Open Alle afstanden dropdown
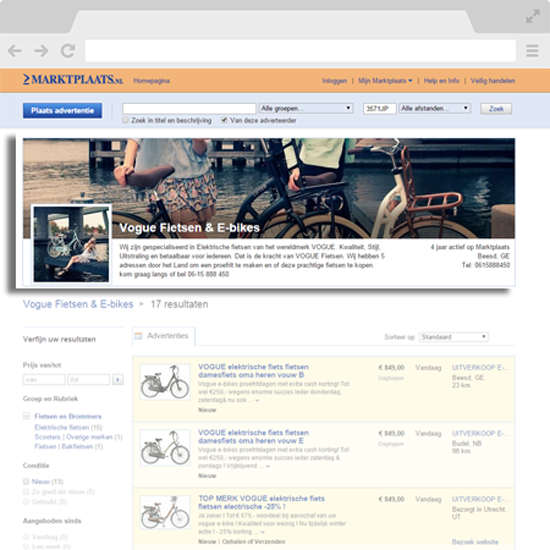This screenshot has height=550, width=550. pos(435,108)
